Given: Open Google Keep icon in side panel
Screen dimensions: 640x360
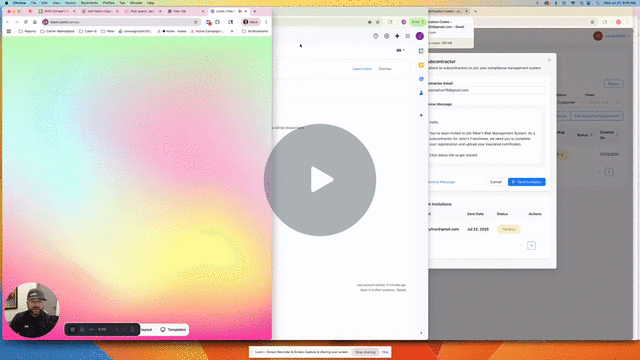Looking at the screenshot, I should pyautogui.click(x=421, y=65).
